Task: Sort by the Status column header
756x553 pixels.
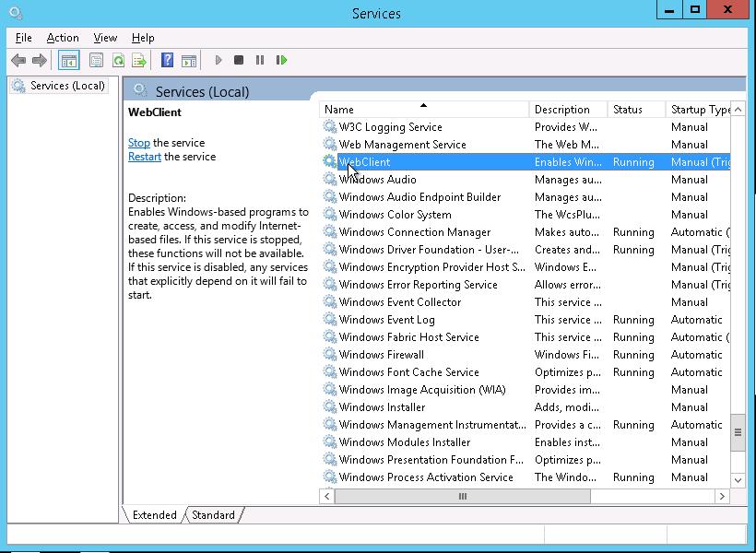Action: tap(636, 110)
